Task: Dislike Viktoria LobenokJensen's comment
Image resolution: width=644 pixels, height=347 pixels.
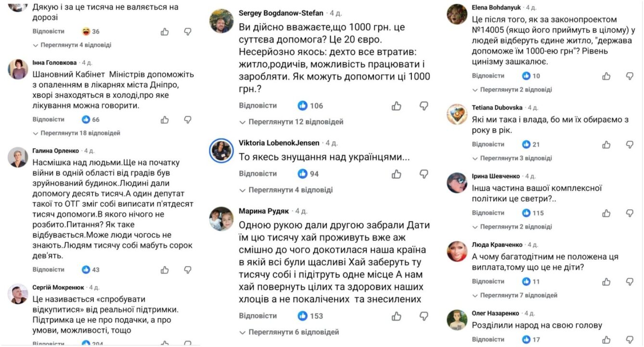Action: (424, 173)
